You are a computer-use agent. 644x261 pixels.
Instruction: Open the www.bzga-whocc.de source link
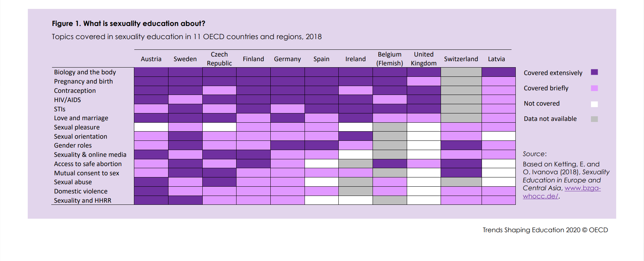pyautogui.click(x=582, y=188)
